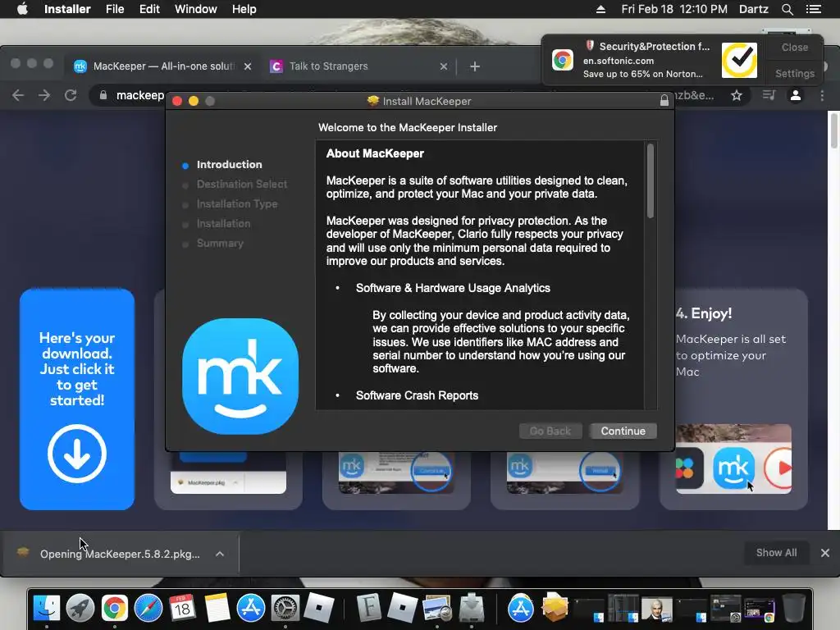Viewport: 840px width, 630px height.
Task: Open Font Book icon in Dock
Action: coord(368,608)
